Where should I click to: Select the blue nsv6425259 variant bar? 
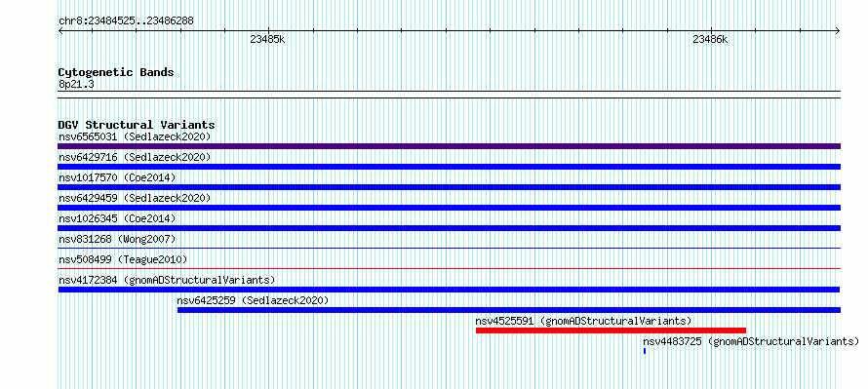(509, 310)
